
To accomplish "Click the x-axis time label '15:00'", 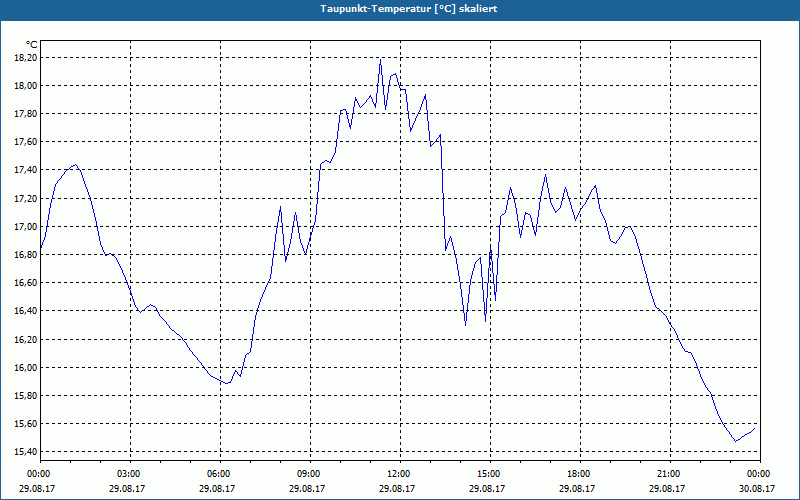I will (490, 474).
